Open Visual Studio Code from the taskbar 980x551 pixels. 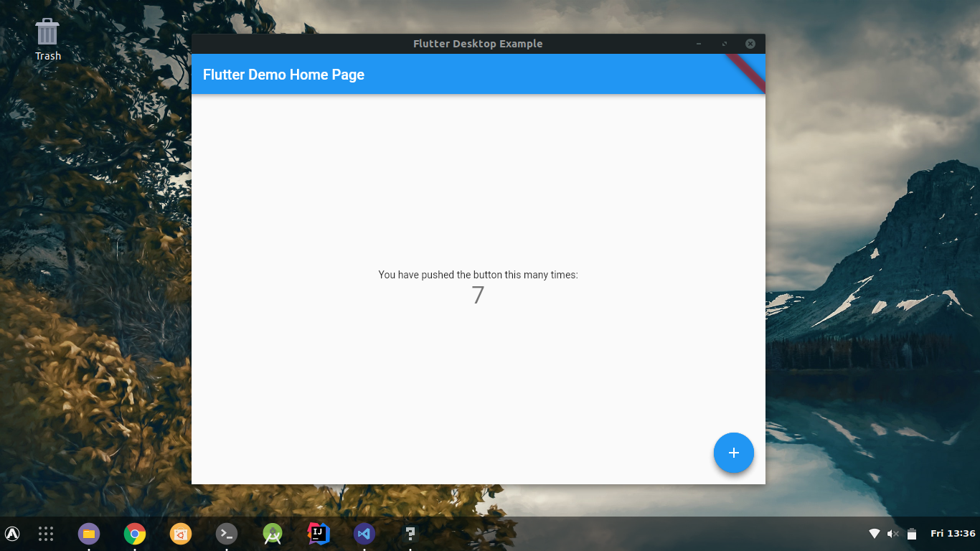(364, 534)
